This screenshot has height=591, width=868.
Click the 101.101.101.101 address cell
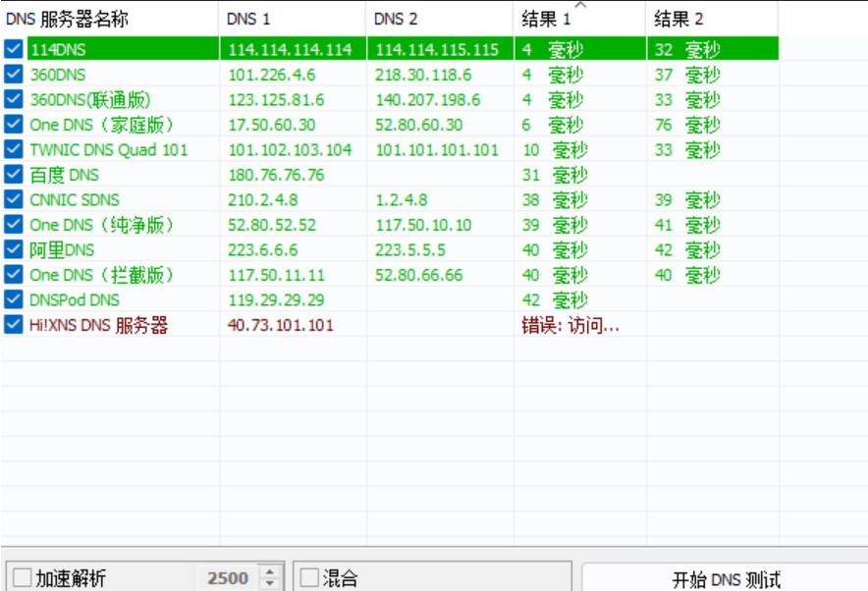440,149
